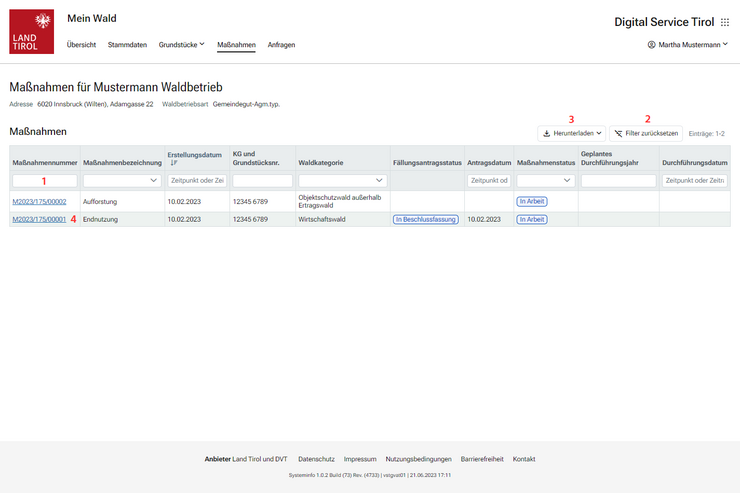This screenshot has width=740, height=493.
Task: Click the Land Tirol logo
Action: click(31, 31)
